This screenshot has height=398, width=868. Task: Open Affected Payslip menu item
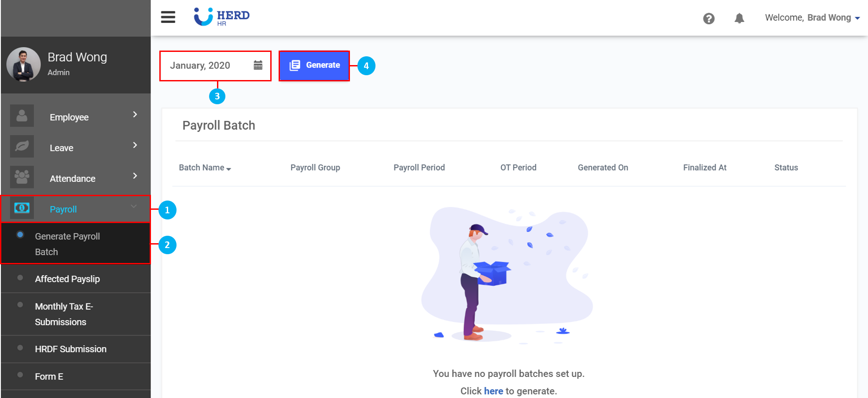[67, 279]
